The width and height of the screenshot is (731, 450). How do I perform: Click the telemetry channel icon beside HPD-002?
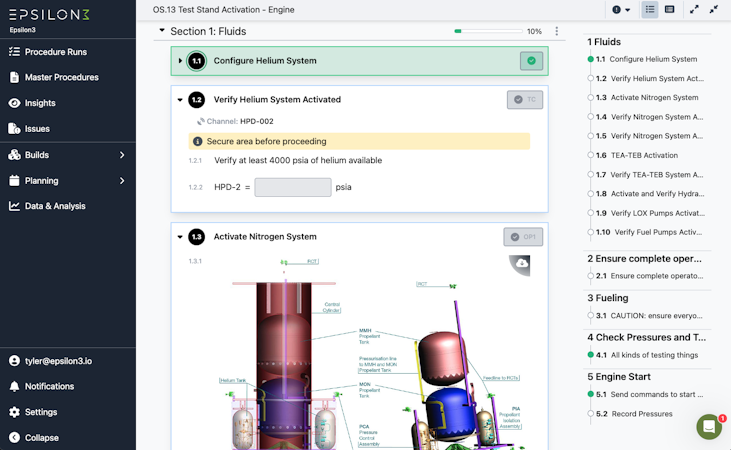(200, 121)
